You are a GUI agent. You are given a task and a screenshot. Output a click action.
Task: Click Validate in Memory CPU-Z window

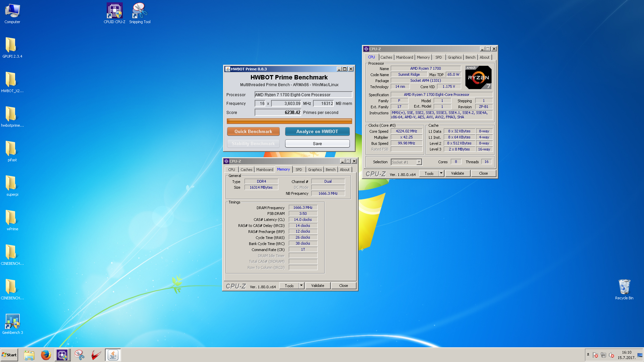(x=318, y=286)
